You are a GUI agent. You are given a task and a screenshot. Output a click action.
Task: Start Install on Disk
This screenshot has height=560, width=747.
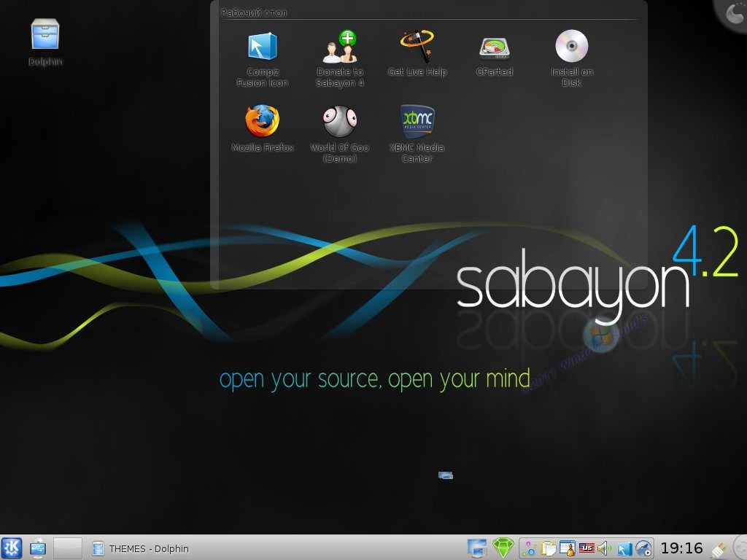[572, 58]
